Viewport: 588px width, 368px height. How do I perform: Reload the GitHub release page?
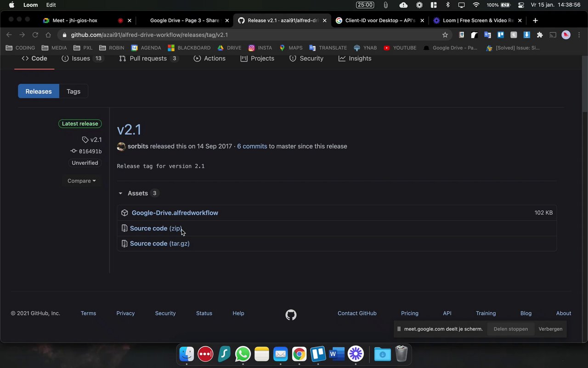35,35
